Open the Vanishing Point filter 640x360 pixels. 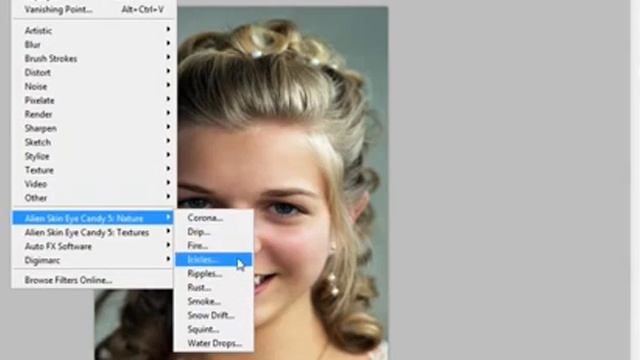tap(94, 9)
